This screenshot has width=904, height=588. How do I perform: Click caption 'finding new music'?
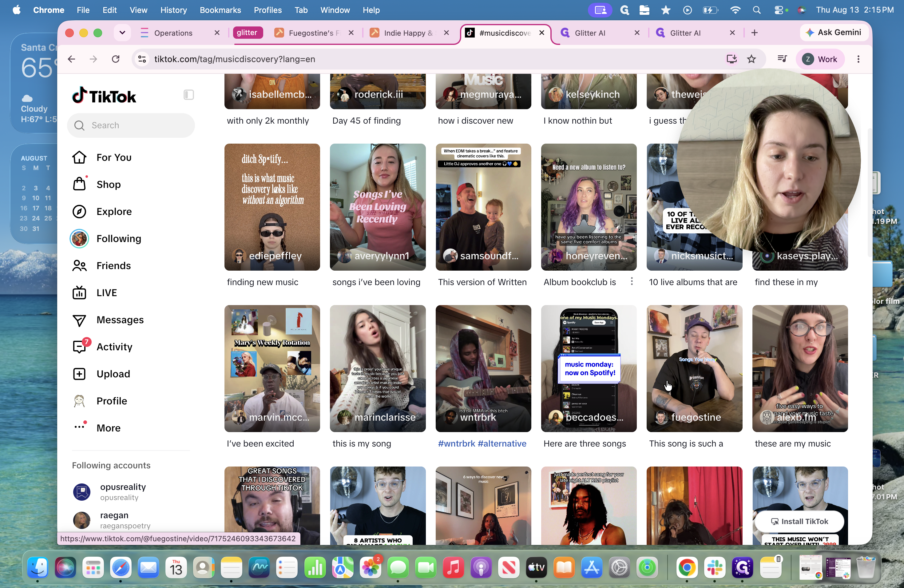coord(263,282)
